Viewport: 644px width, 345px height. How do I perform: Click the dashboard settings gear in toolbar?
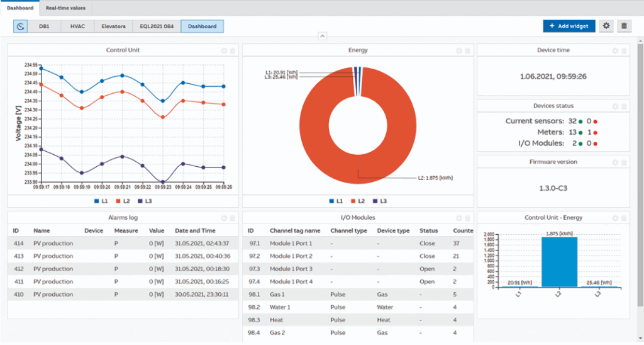[x=606, y=26]
